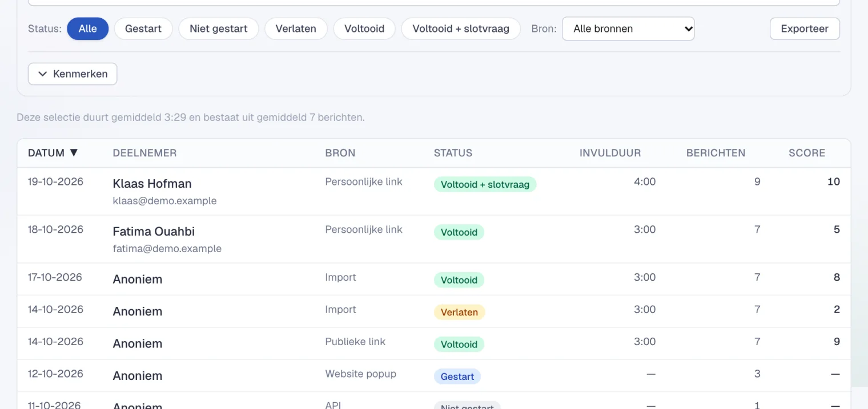
Task: Click the Exporteer button
Action: pyautogui.click(x=805, y=29)
